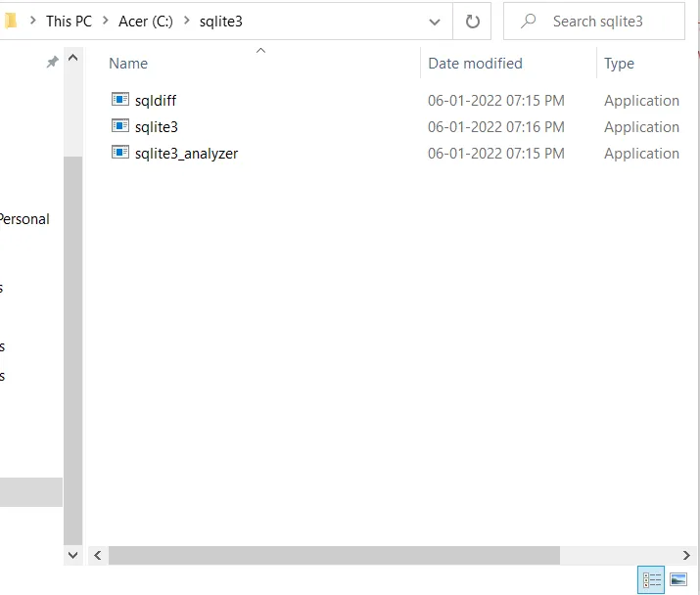Image resolution: width=700 pixels, height=595 pixels.
Task: Click Application type of sqlite3_analyzer row
Action: [641, 154]
